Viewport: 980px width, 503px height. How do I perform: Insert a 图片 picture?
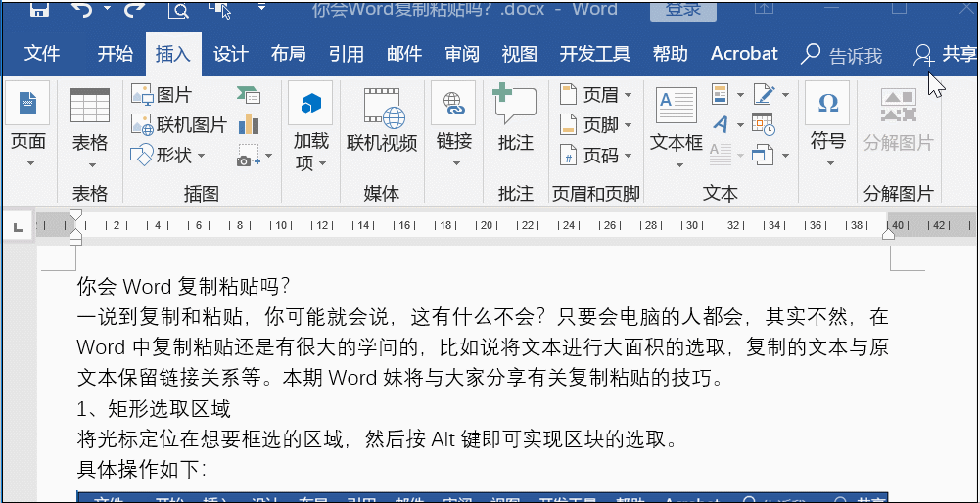coord(162,95)
